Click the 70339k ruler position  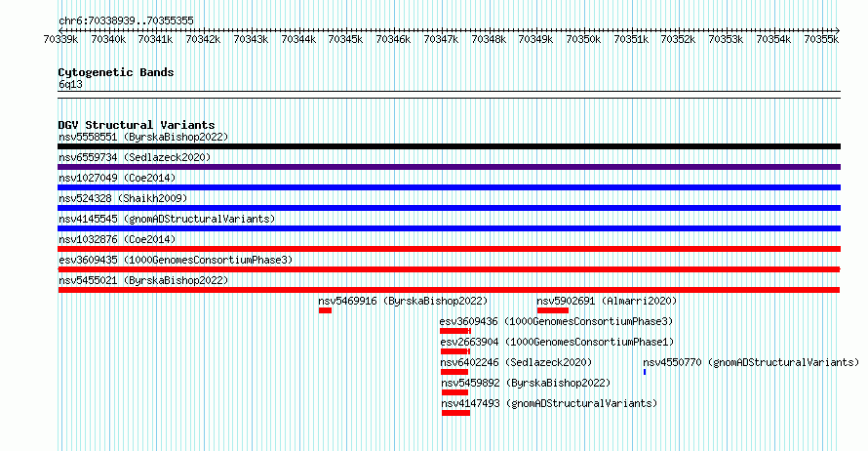coord(60,39)
